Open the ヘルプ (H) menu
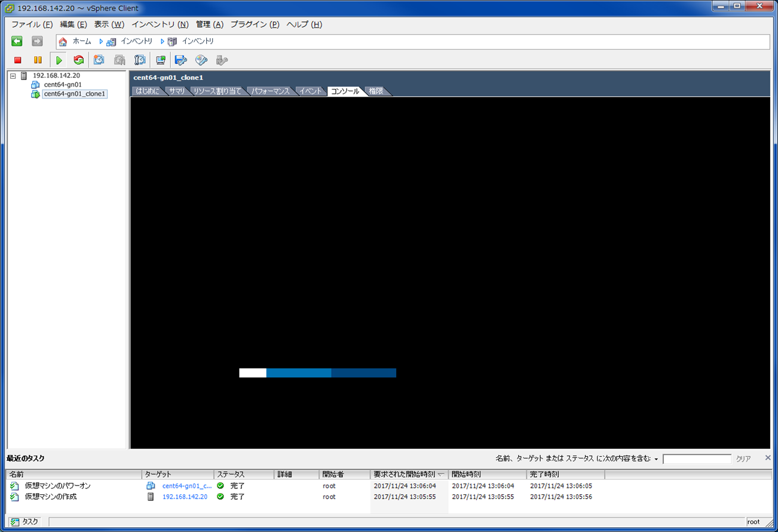The height and width of the screenshot is (532, 778). point(304,24)
